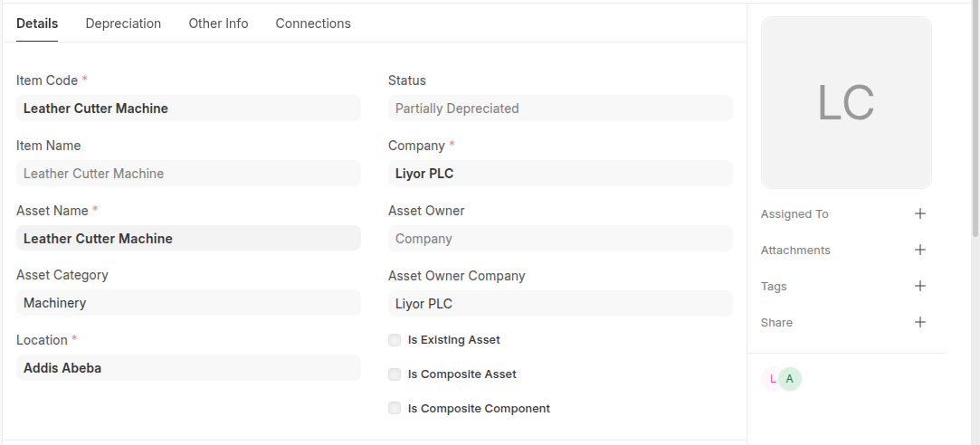Switch to the Depreciation tab
The image size is (980, 445).
pos(123,24)
